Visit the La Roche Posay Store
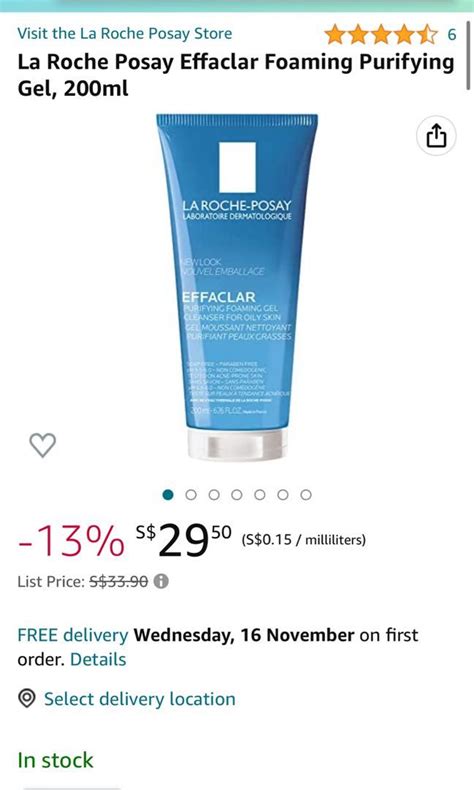 125,34
